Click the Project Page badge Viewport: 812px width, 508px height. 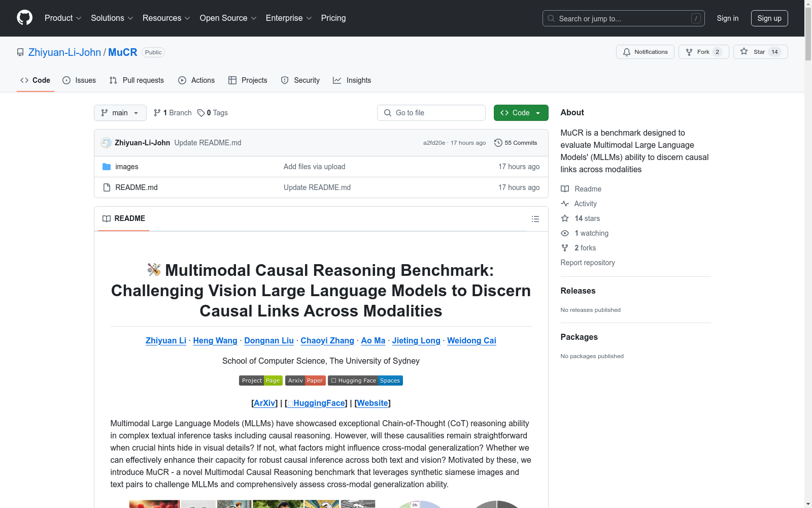[x=261, y=380]
